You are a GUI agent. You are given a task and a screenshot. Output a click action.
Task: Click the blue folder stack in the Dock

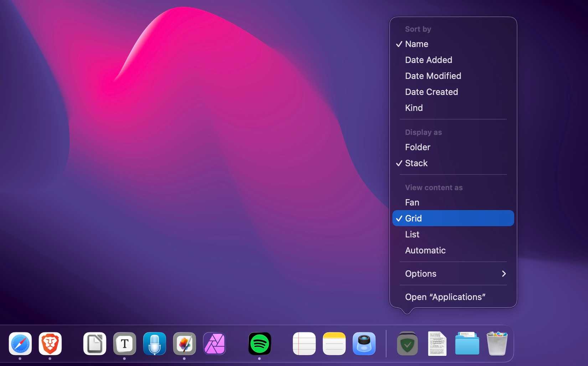[x=467, y=344]
